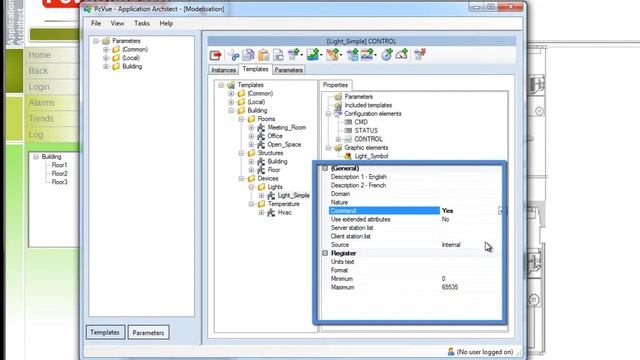Expand the Meeting_Room template node
This screenshot has height=360, width=640.
(251, 127)
